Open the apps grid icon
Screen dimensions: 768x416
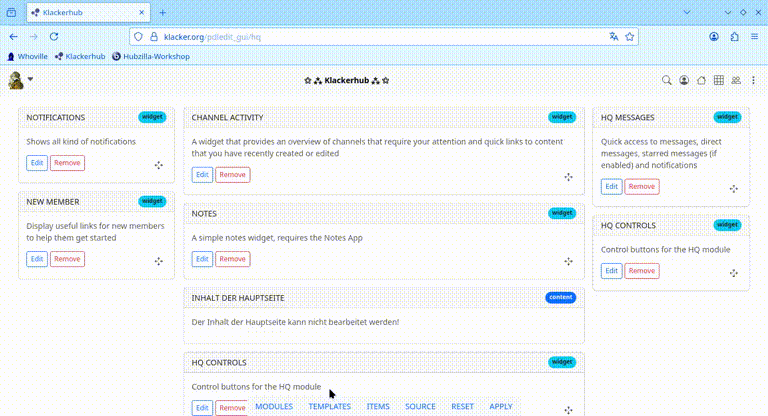coord(718,80)
